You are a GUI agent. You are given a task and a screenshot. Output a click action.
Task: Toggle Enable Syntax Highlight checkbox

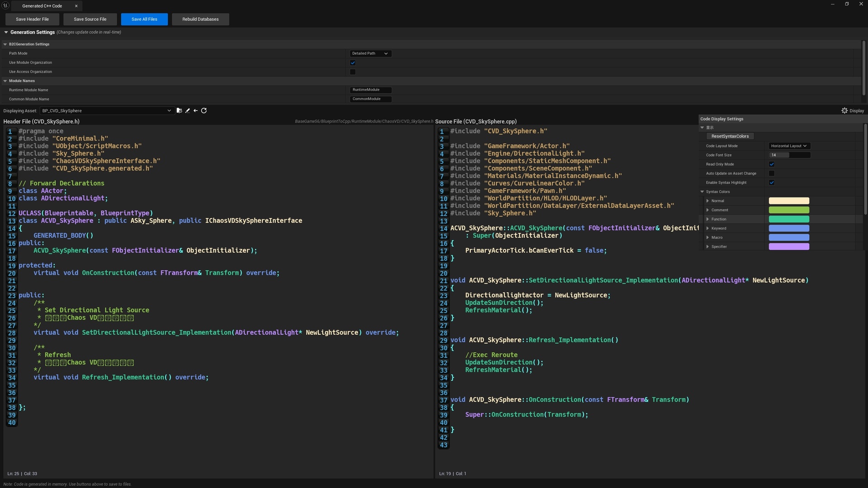tap(772, 183)
